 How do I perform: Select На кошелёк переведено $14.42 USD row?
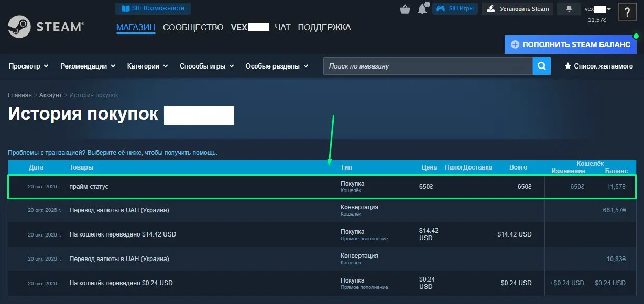[x=322, y=234]
